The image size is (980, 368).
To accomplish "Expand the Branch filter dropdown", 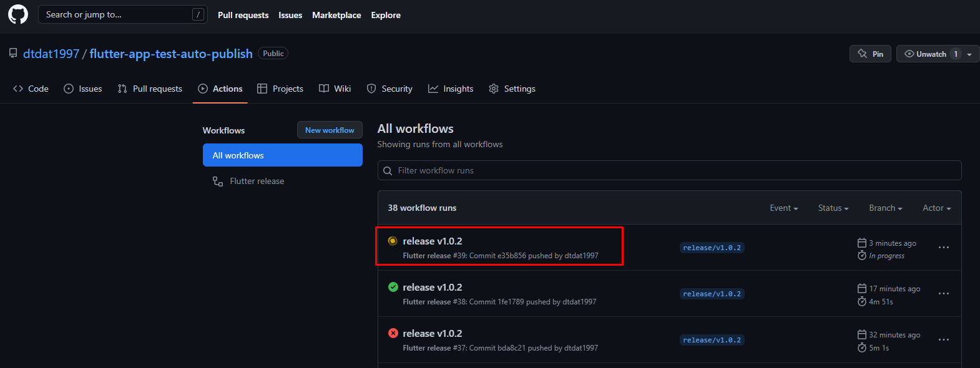I will (x=886, y=208).
